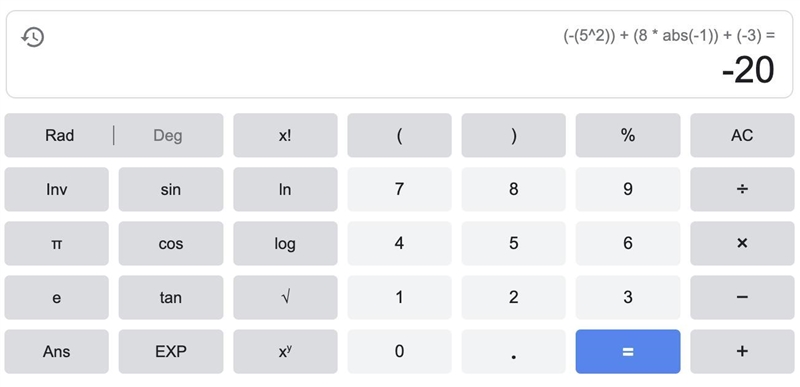The image size is (800, 387).
Task: Click the natural log ln key
Action: tap(285, 189)
